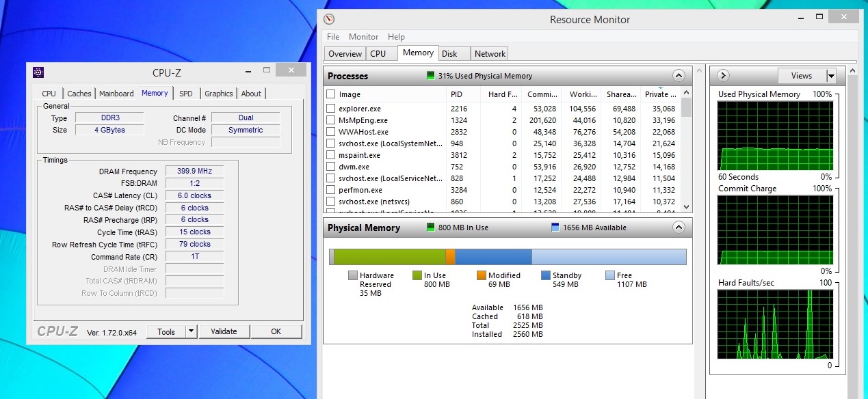Screen dimensions: 868x399
Task: Click the orange Modified legend swatch
Action: pyautogui.click(x=482, y=275)
